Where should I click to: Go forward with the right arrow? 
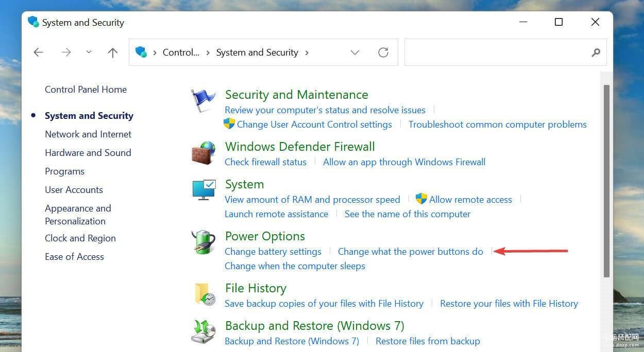pyautogui.click(x=66, y=52)
